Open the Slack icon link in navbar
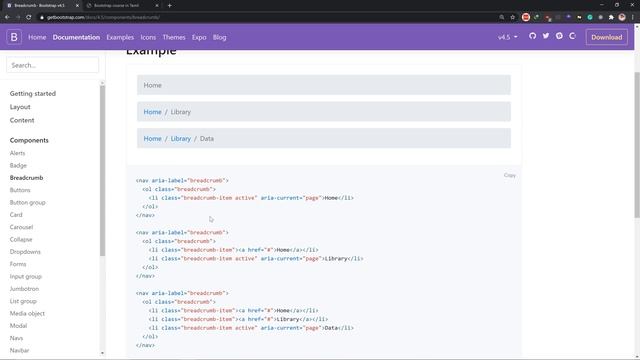 tap(559, 36)
